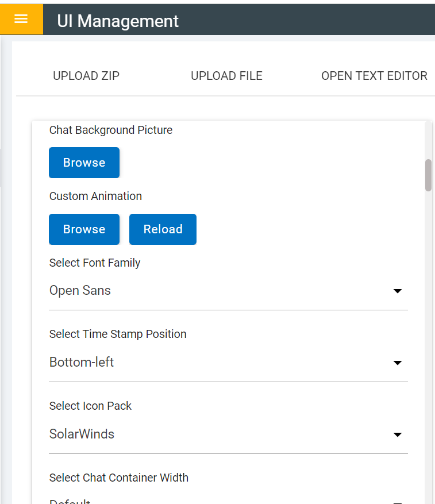The width and height of the screenshot is (435, 504).
Task: Grab the settings panel scrollbar thumb
Action: point(428,175)
